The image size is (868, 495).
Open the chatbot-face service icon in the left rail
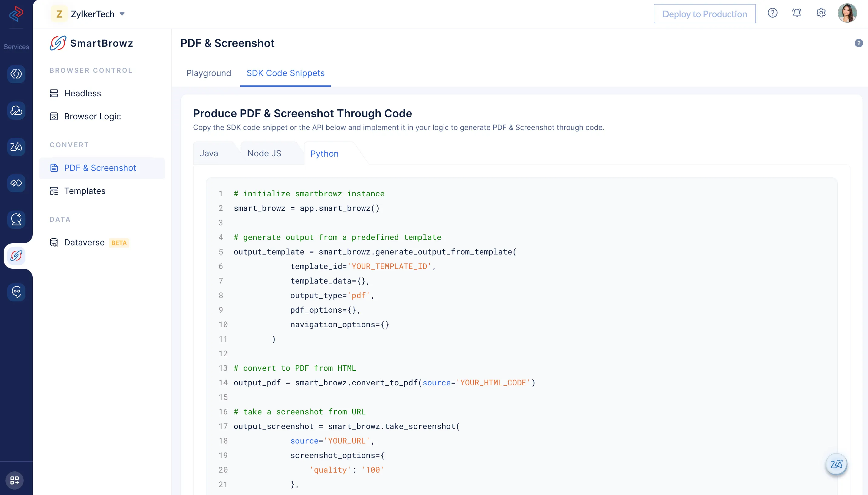coord(16,292)
